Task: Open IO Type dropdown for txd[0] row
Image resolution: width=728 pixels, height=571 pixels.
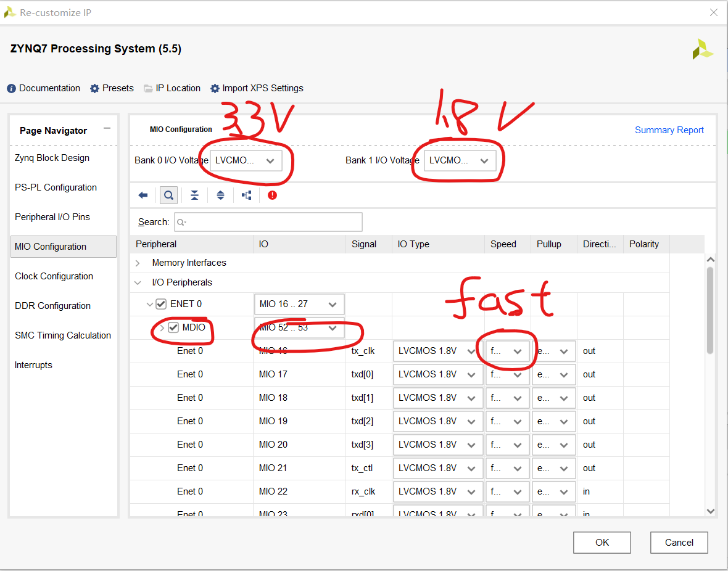Action: tap(438, 375)
